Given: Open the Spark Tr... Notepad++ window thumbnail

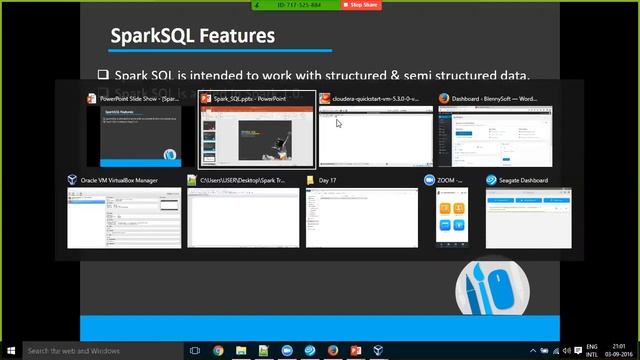Looking at the screenshot, I should coord(243,218).
